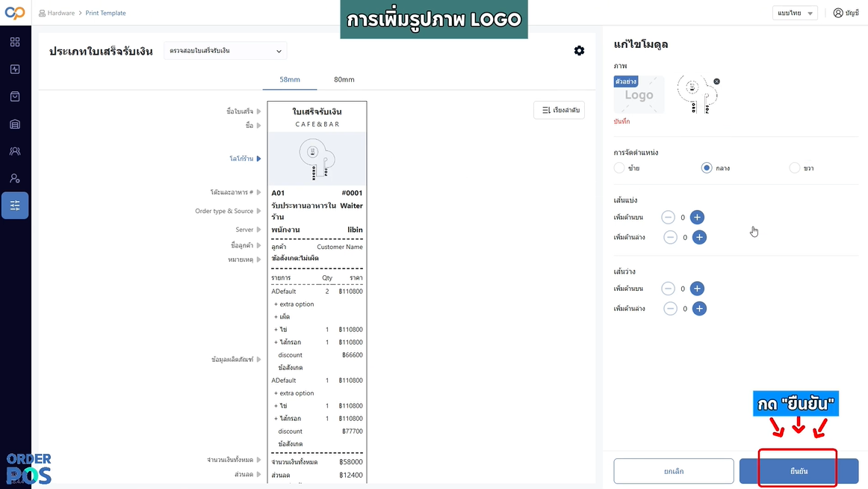Click ใบเสร็จรับเงิน title in receipt preview
Screen dimensions: 868x489
click(x=317, y=112)
